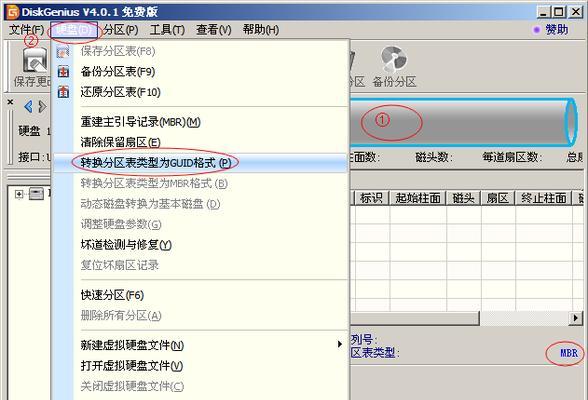Click the disk drive icon in tree
Viewport: 588px width, 400px height.
tap(36, 194)
